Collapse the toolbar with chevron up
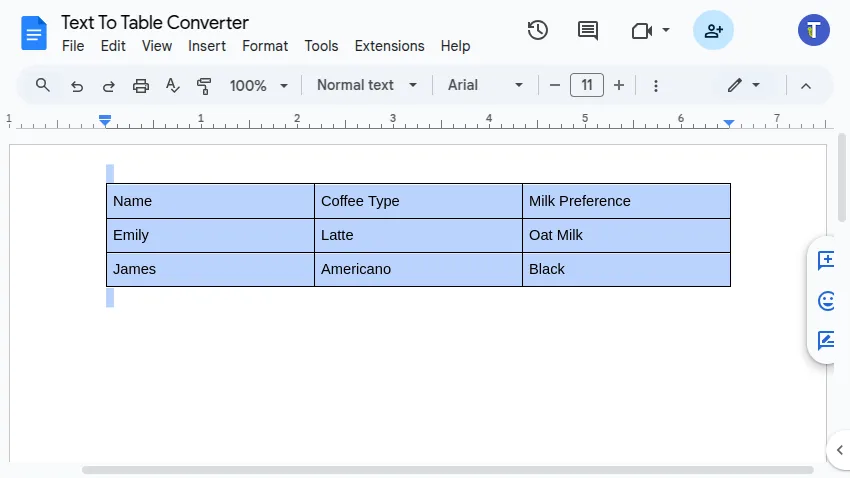 [806, 86]
